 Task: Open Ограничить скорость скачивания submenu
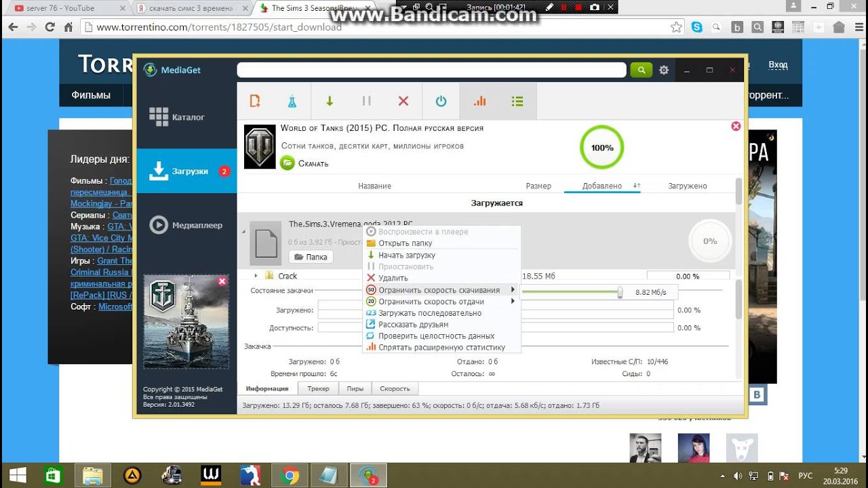[441, 290]
